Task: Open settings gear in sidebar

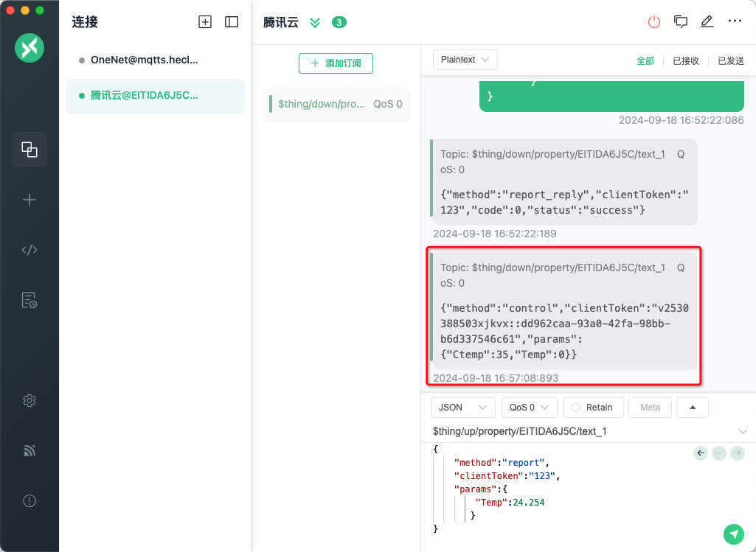Action: [30, 400]
